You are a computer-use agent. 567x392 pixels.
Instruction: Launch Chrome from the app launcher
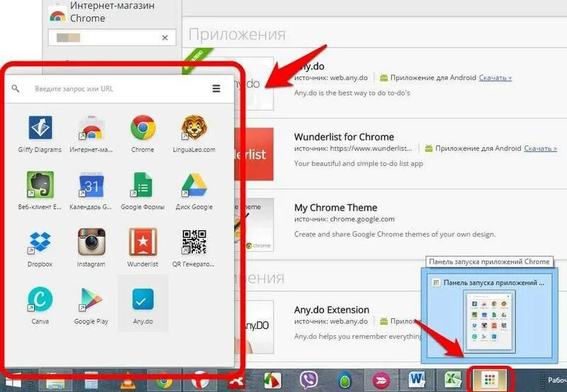click(143, 128)
